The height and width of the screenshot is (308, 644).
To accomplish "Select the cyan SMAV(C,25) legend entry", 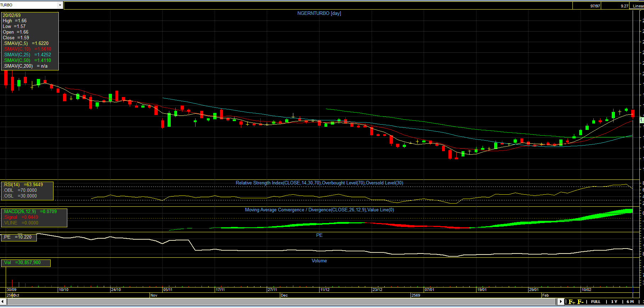I will tap(27, 55).
